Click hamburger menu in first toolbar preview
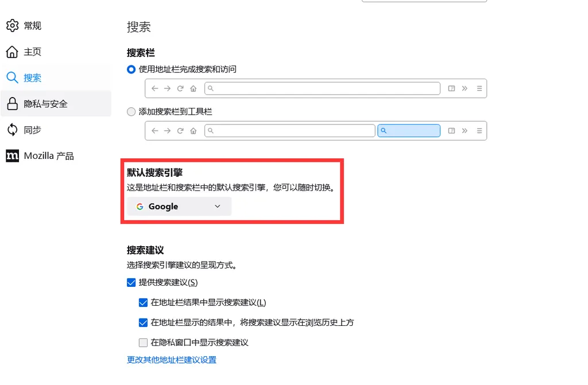This screenshot has width=588, height=385. (479, 88)
